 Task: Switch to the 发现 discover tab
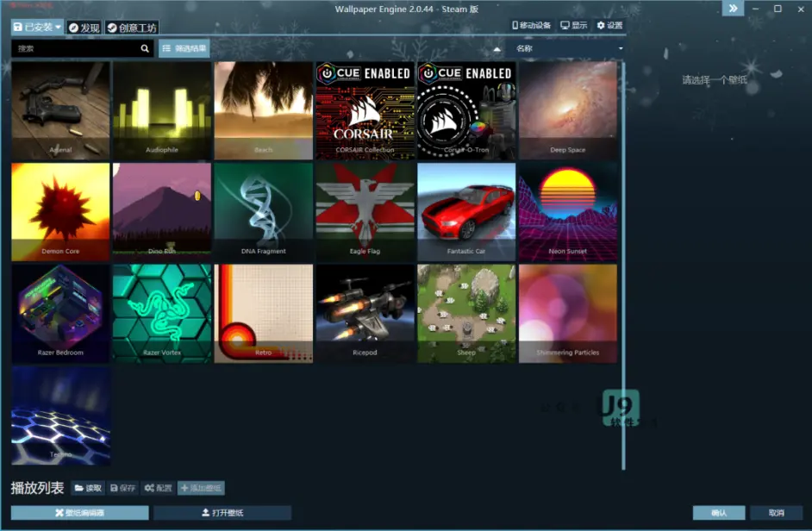pyautogui.click(x=86, y=26)
